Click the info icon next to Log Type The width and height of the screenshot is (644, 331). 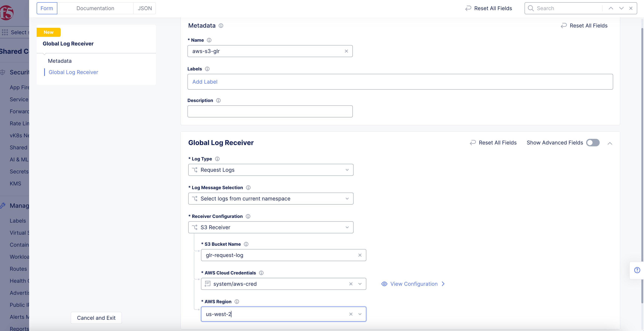tap(217, 159)
